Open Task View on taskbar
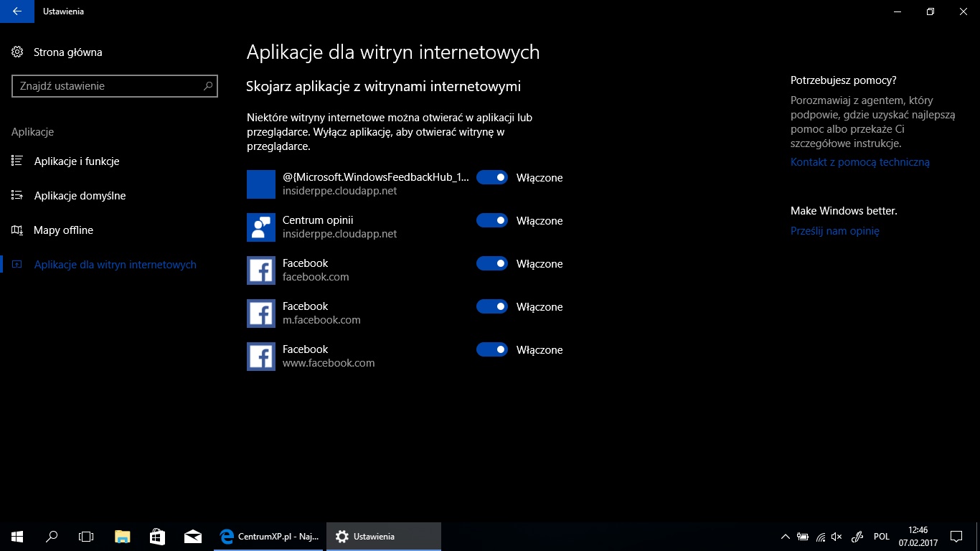Image resolution: width=980 pixels, height=551 pixels. coord(86,536)
